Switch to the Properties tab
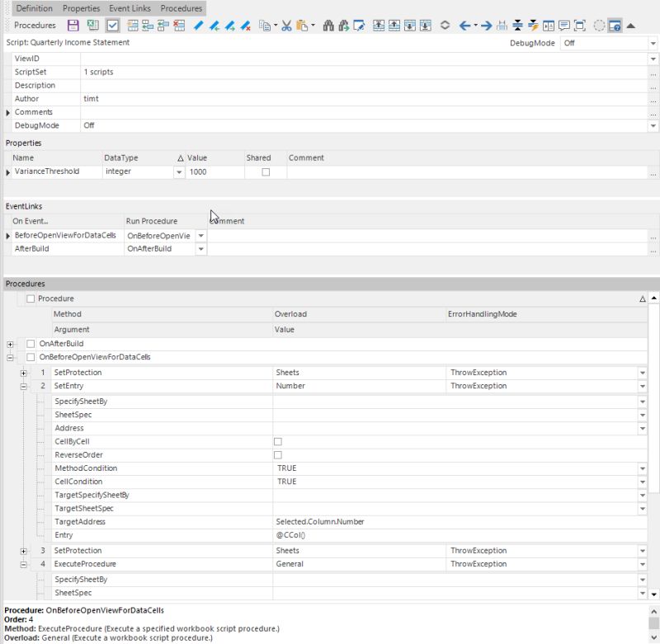 (81, 8)
